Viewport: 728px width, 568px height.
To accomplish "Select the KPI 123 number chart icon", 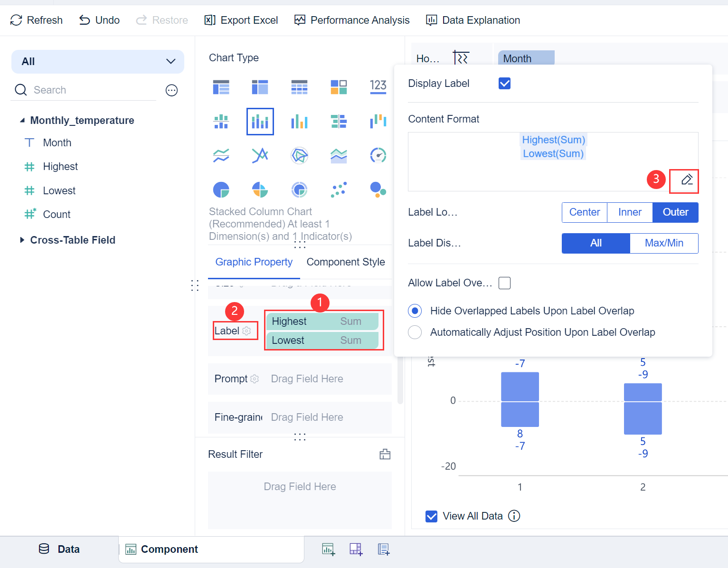I will (x=378, y=86).
